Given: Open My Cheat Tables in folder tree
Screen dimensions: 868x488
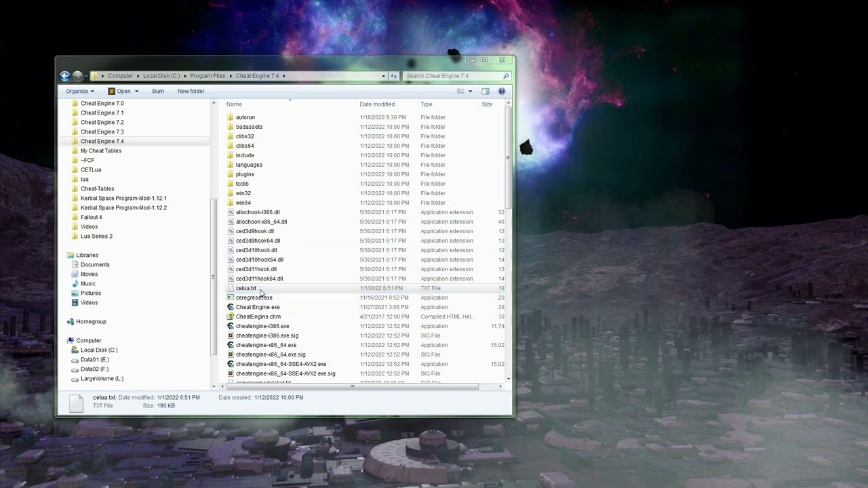Looking at the screenshot, I should [101, 150].
